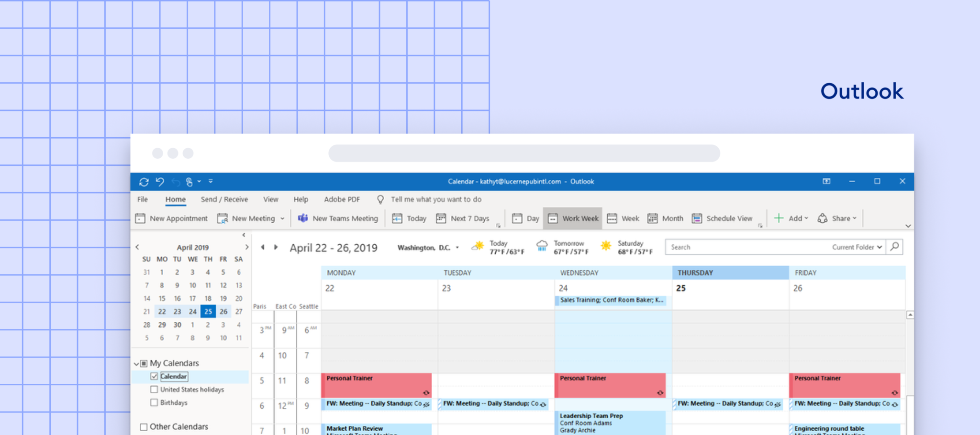Toggle the My Calendars group checkbox

click(144, 363)
